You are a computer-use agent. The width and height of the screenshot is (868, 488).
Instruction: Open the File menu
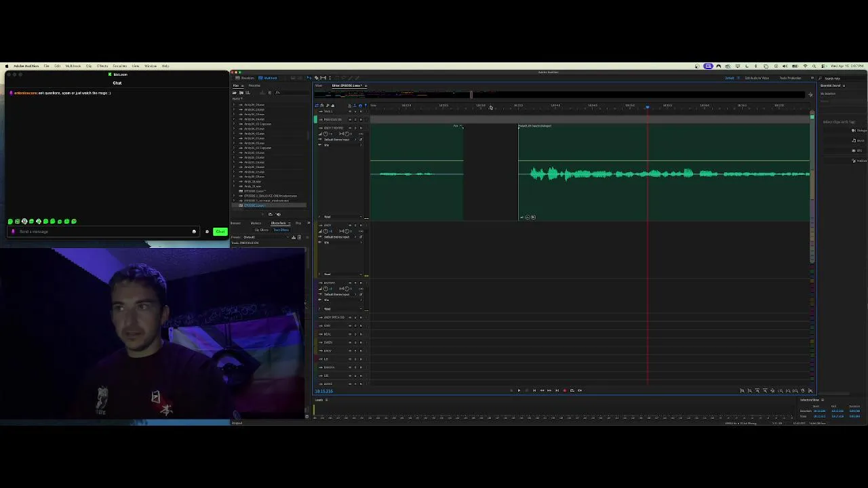click(x=46, y=66)
